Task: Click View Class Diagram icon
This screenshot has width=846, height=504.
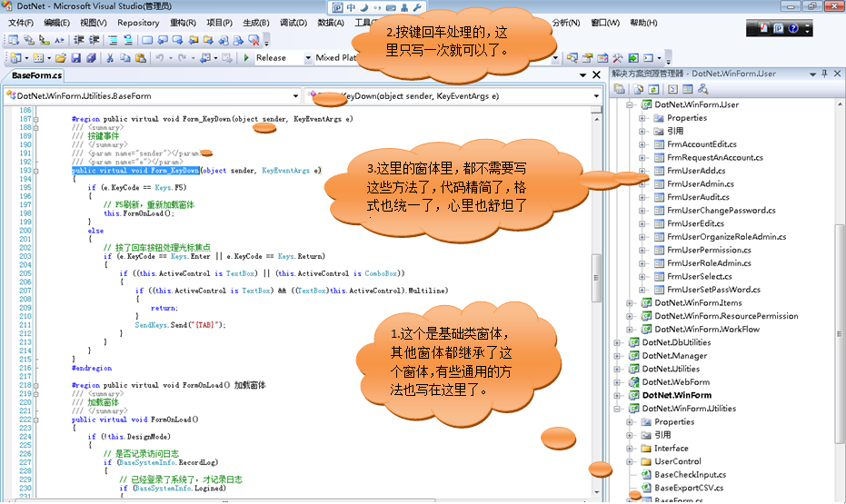Action: pos(702,89)
